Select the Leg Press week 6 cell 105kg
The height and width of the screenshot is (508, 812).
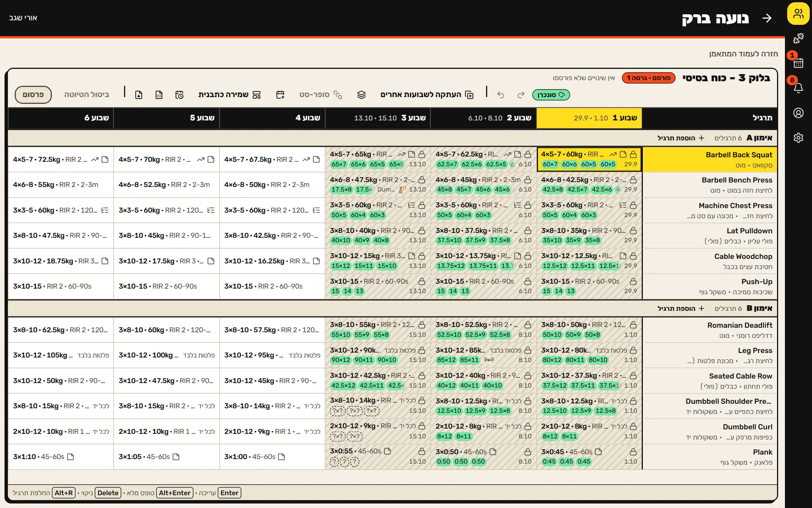coord(61,355)
